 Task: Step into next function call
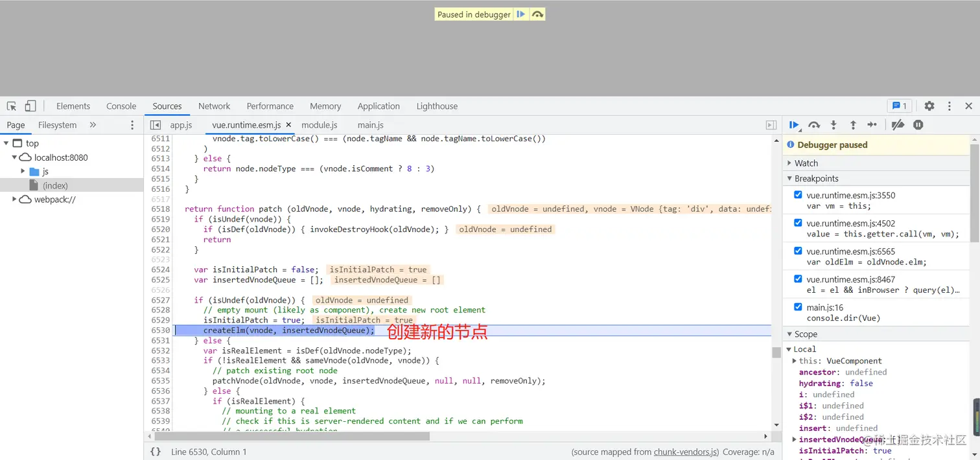(834, 125)
